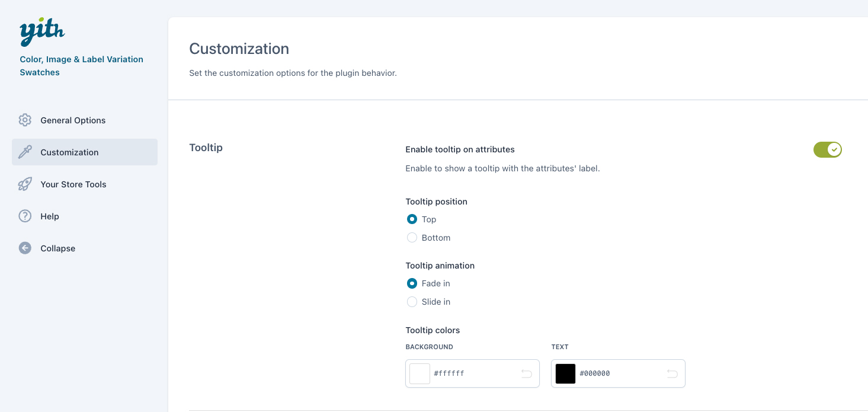
Task: Reset the text color to default
Action: [x=672, y=373]
